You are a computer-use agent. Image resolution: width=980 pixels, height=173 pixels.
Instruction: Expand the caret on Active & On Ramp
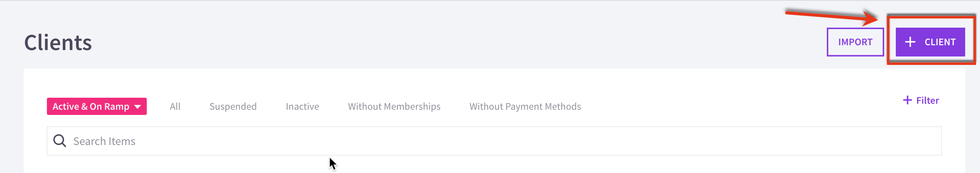138,107
